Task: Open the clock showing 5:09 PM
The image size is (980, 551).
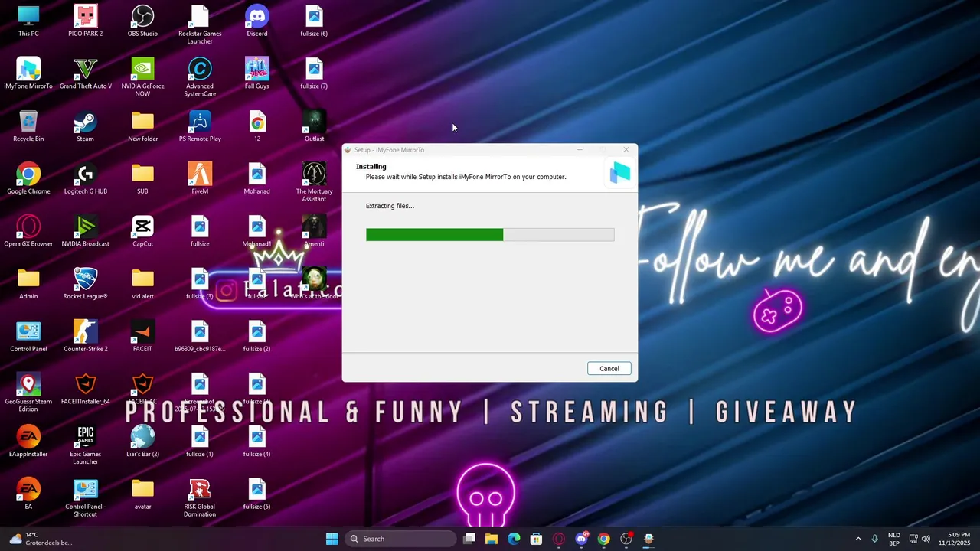Action: point(954,539)
